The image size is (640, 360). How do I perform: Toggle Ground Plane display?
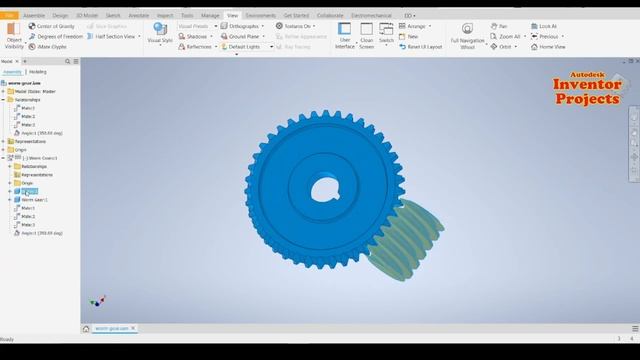point(240,36)
